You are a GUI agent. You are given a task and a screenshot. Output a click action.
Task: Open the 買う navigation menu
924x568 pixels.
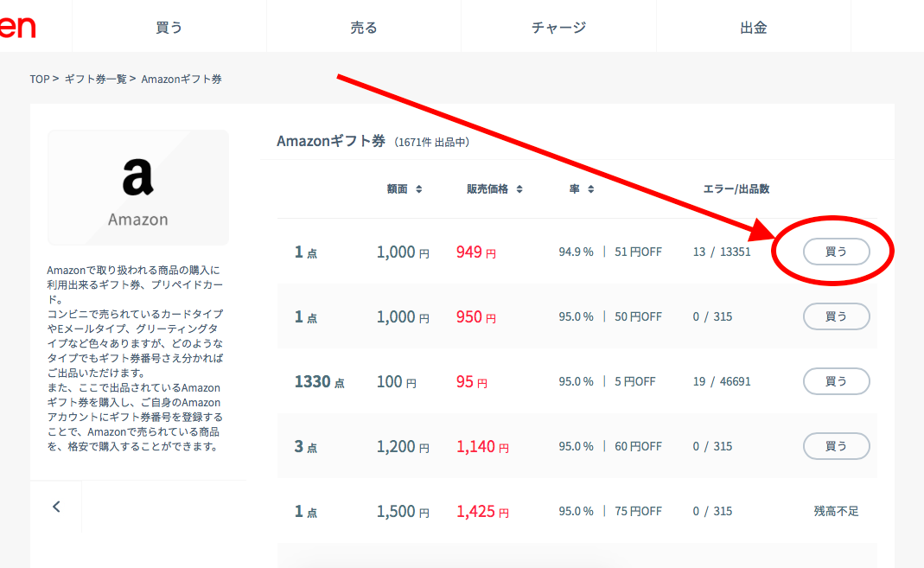click(x=169, y=27)
